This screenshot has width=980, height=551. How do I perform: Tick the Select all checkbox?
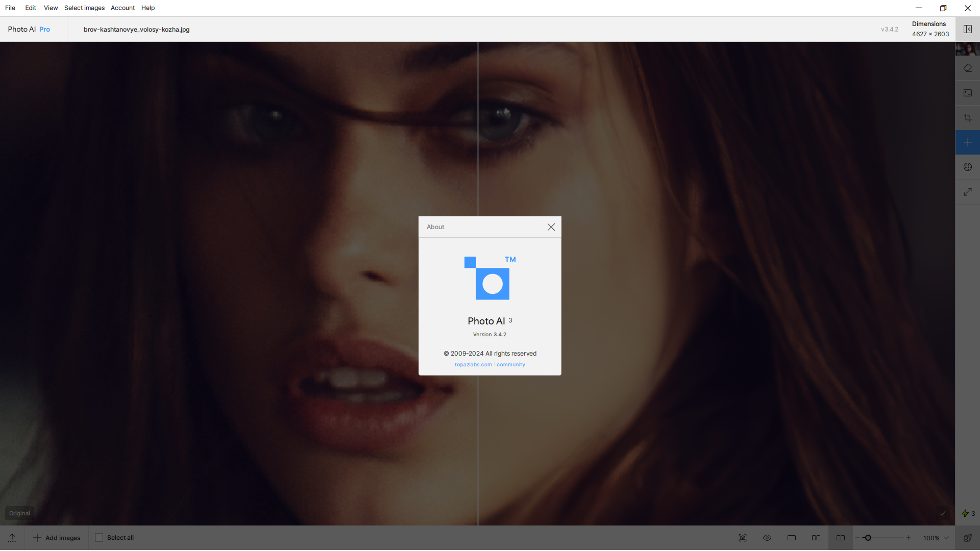point(99,538)
